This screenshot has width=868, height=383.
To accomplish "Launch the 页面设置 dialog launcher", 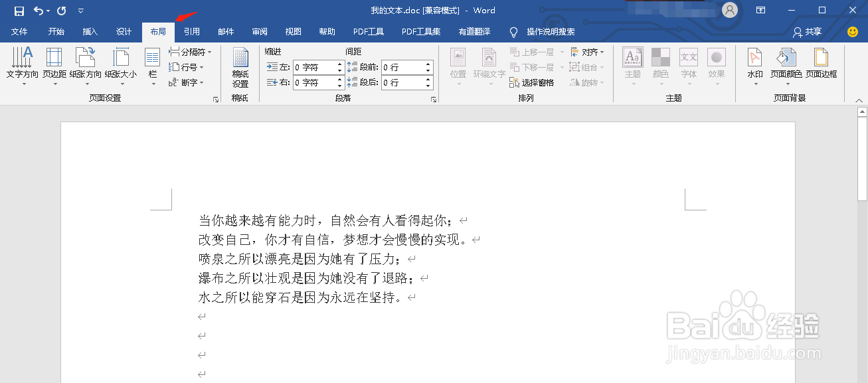I will point(216,99).
